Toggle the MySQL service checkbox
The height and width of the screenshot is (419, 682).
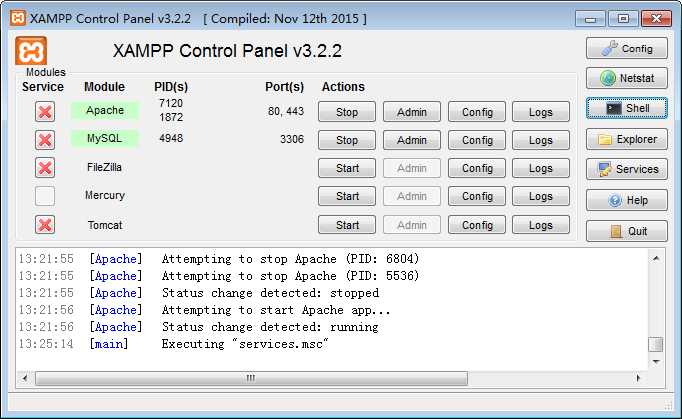tap(45, 140)
